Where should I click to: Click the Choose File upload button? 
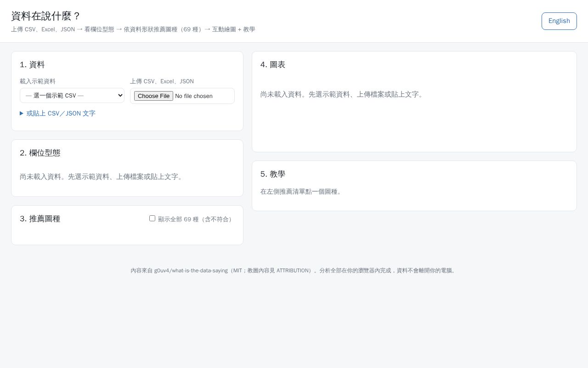tap(153, 96)
